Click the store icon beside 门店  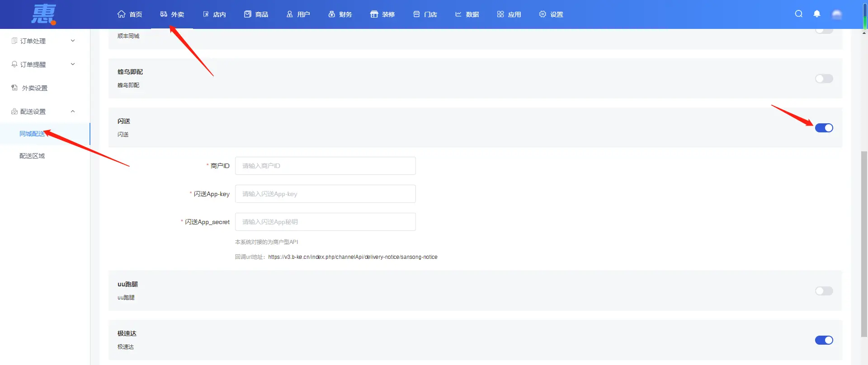coord(416,14)
